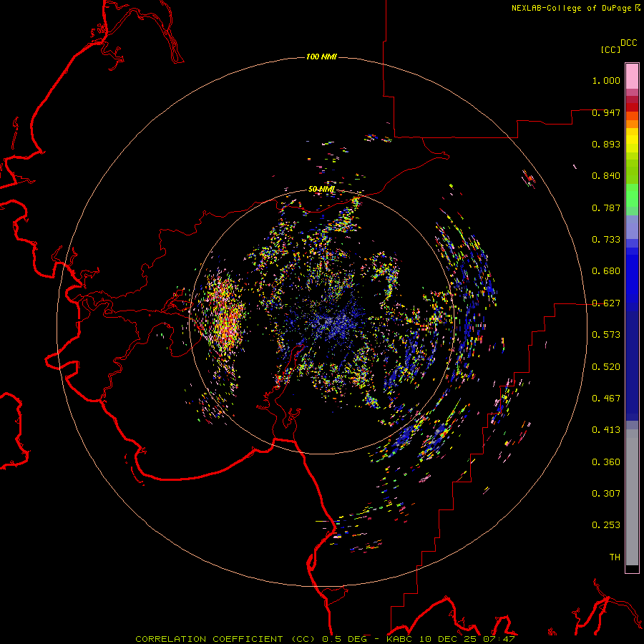644x644 pixels.
Task: Click the 07:47 timestamp
Action: pyautogui.click(x=499, y=639)
